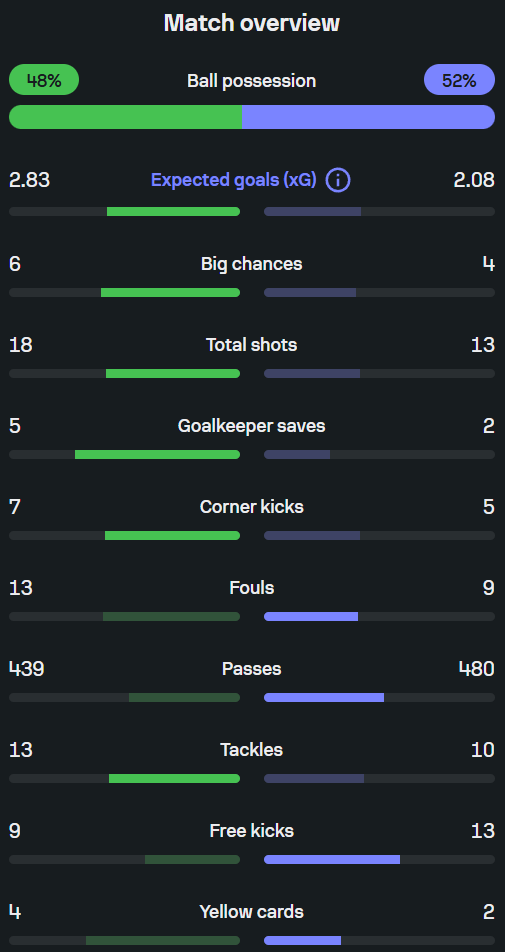Select the Ball possession label
This screenshot has width=505, height=952.
[251, 81]
